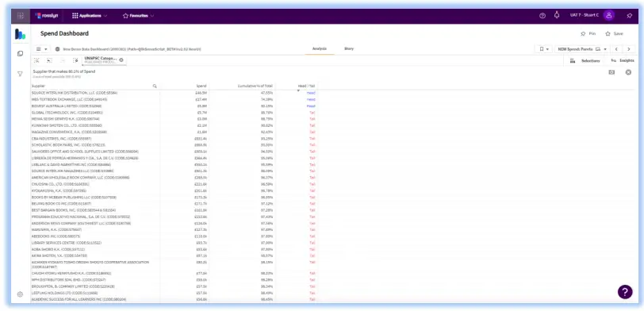Sort by Cumulative % of Total header

click(x=255, y=86)
